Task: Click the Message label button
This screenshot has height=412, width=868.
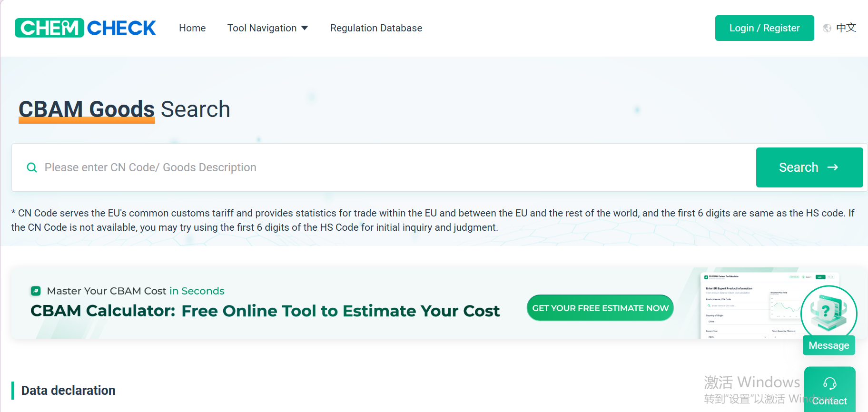Action: click(x=829, y=345)
